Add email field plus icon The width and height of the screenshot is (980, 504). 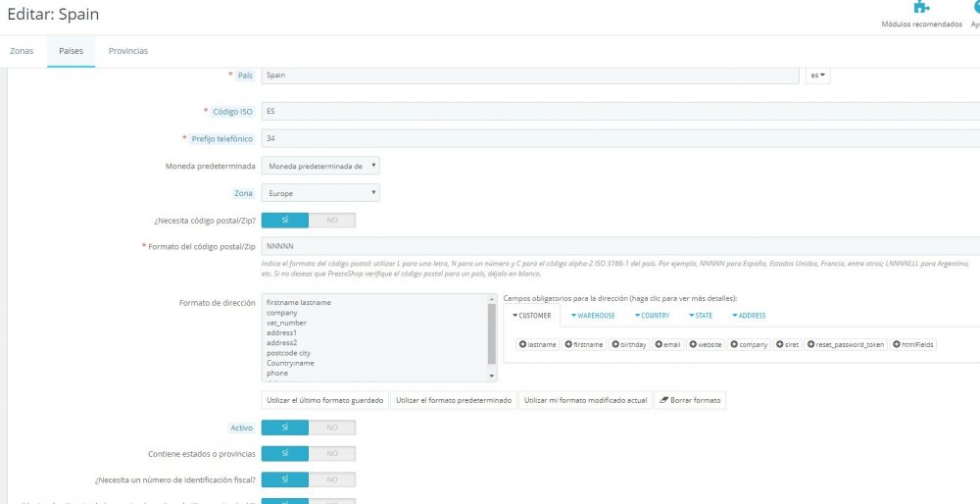[659, 344]
